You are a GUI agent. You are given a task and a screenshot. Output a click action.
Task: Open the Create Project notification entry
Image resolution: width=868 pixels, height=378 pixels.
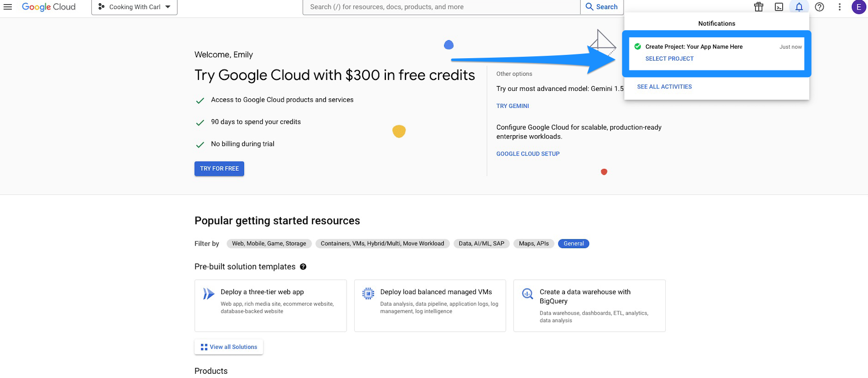coord(716,53)
